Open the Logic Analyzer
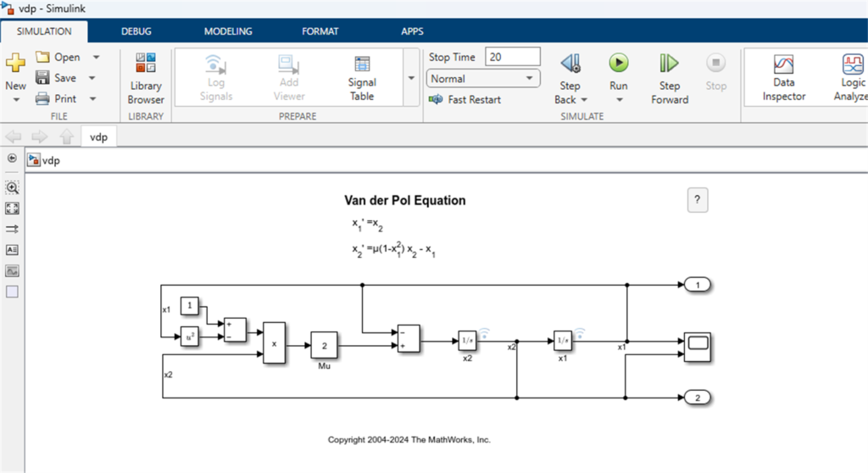The image size is (868, 473). [x=851, y=78]
